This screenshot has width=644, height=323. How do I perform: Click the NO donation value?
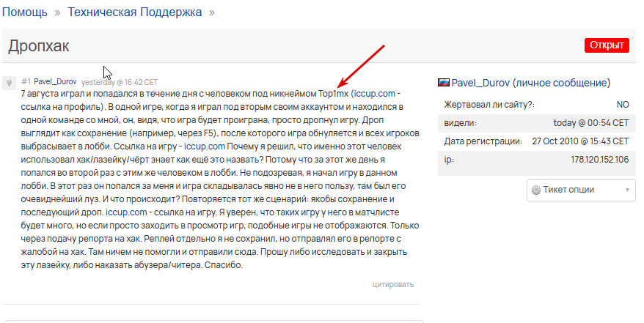pos(623,105)
